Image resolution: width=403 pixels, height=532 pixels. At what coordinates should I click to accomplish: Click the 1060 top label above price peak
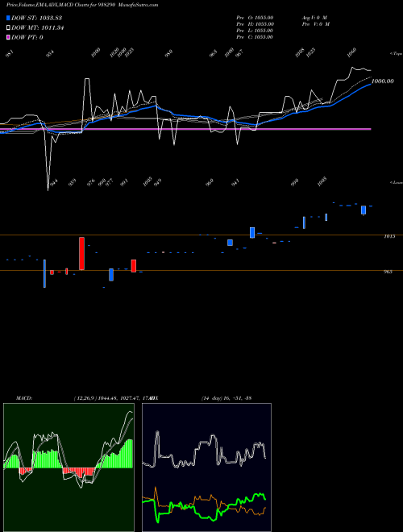[352, 52]
